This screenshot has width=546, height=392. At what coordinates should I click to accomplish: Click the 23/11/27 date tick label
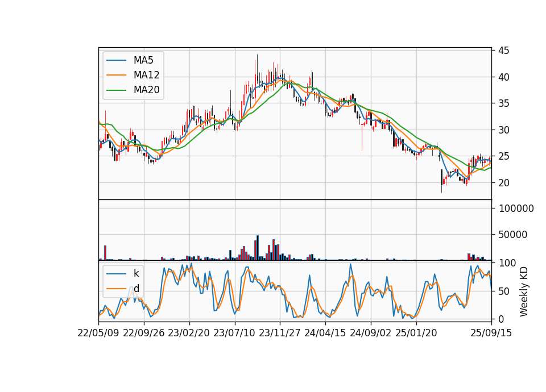tap(280, 333)
